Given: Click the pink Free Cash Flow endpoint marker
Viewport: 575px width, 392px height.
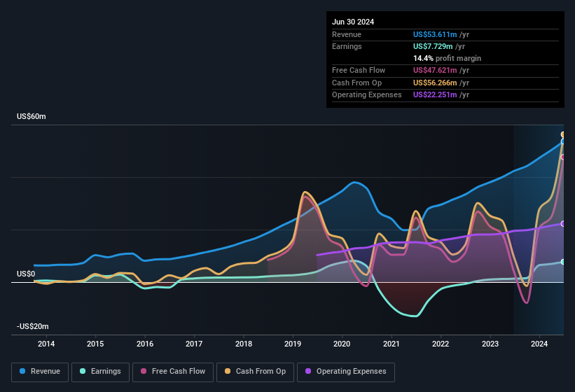Looking at the screenshot, I should (x=563, y=157).
